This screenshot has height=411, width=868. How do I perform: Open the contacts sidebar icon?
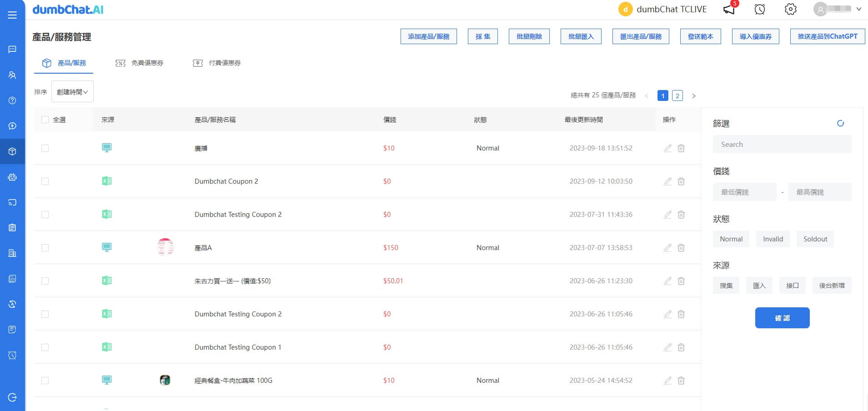click(12, 75)
